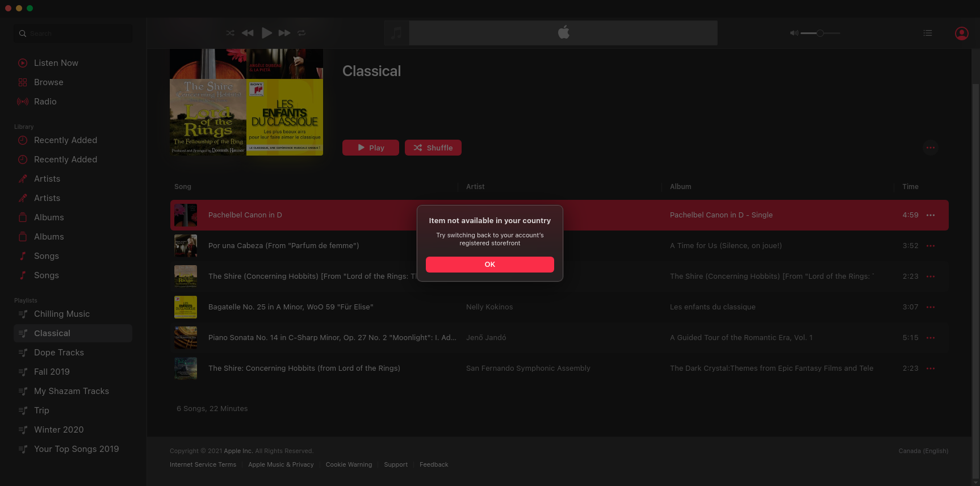This screenshot has height=486, width=980.
Task: Open Your Top Songs 2019 playlist
Action: click(77, 449)
